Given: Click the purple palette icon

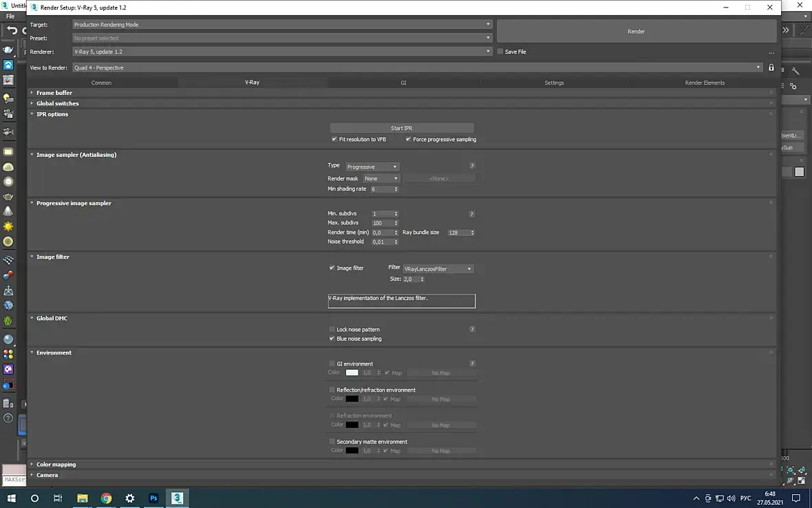Looking at the screenshot, I should (x=8, y=369).
